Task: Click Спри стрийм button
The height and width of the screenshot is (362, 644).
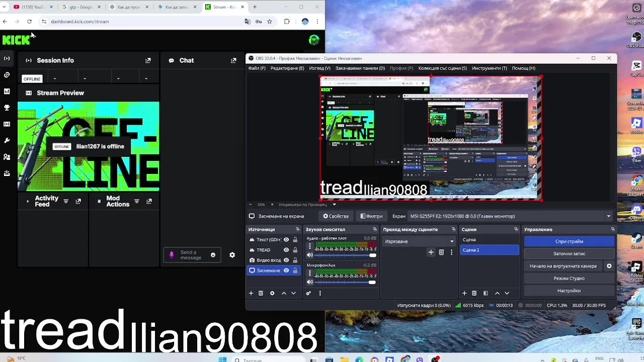Action: pyautogui.click(x=569, y=241)
